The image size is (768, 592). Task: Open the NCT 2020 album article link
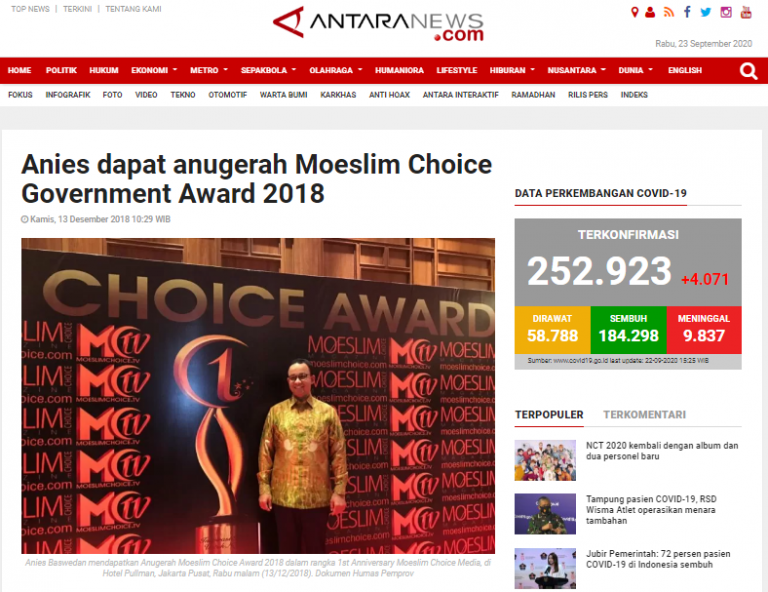[x=662, y=451]
